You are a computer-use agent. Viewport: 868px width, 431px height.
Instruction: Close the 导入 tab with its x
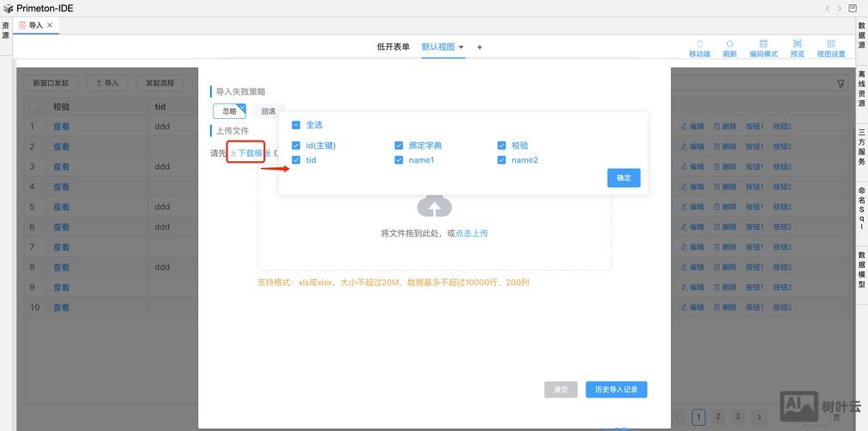(x=50, y=25)
